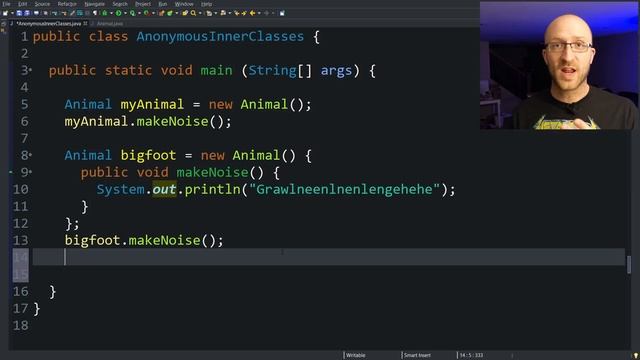
Task: Click 'myAnimal.makeNoise();' on line 6
Action: pos(148,122)
